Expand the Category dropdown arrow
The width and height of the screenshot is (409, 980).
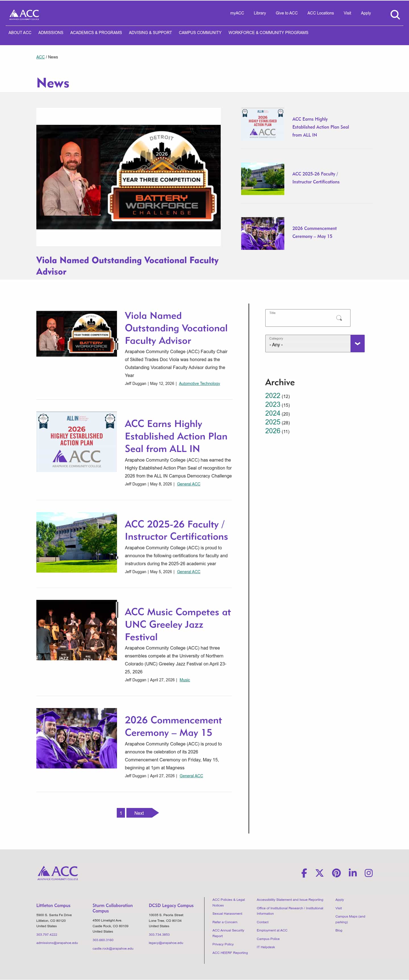[357, 343]
